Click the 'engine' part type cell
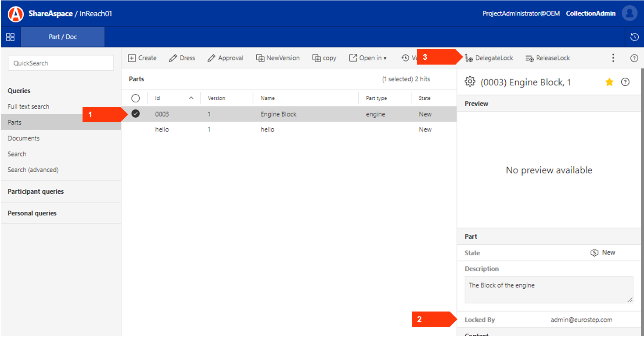 376,114
